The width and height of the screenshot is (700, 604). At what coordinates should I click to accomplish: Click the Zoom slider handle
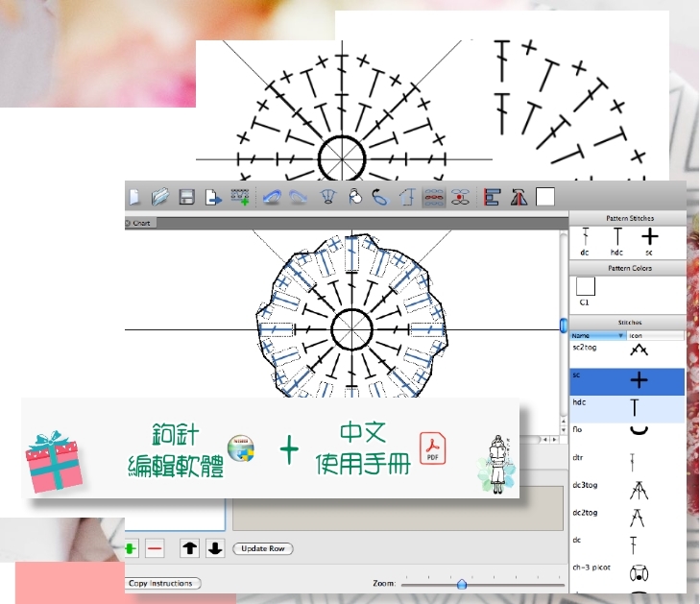(x=462, y=583)
